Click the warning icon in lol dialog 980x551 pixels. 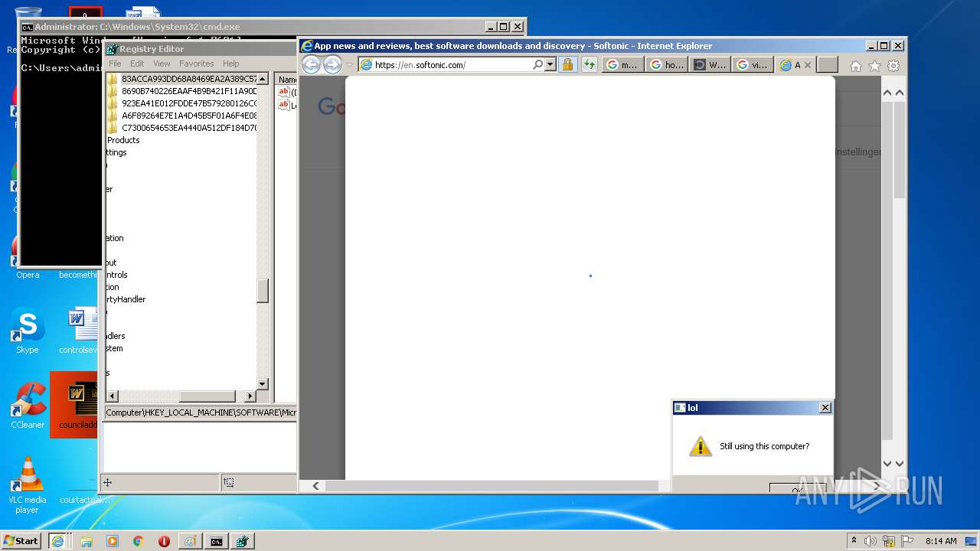coord(700,446)
